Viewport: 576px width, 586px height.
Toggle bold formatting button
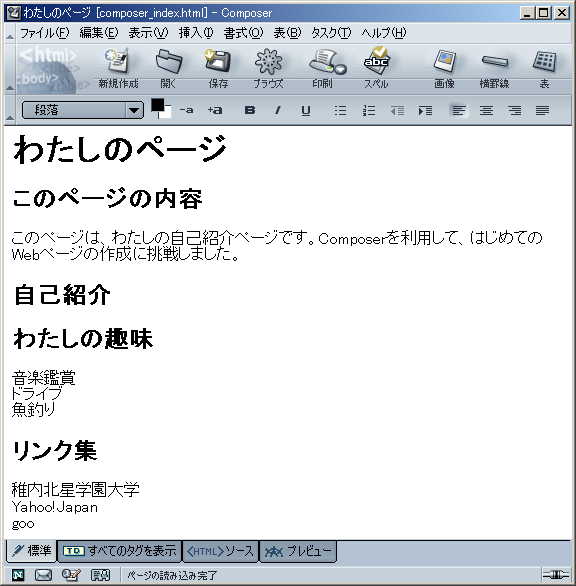tap(250, 110)
